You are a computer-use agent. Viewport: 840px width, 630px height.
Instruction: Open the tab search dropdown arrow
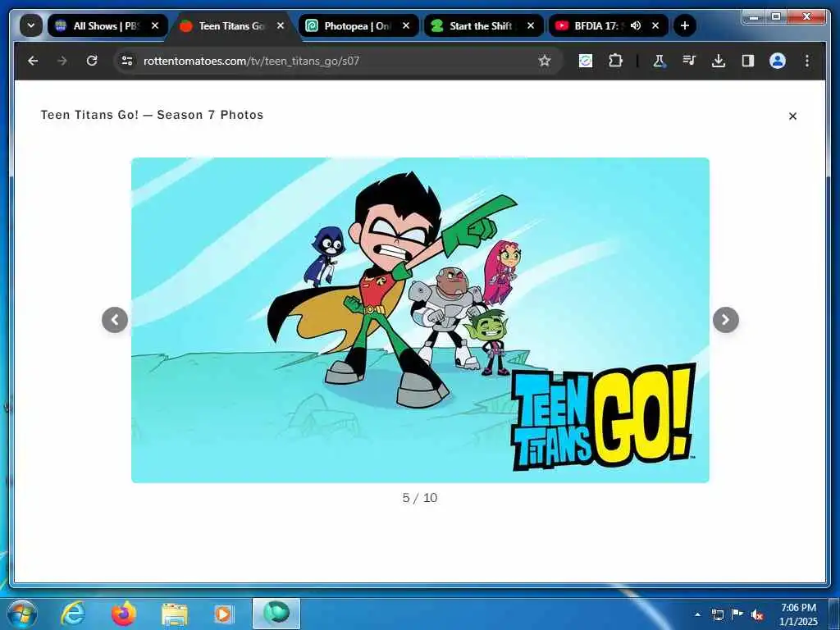[x=31, y=25]
